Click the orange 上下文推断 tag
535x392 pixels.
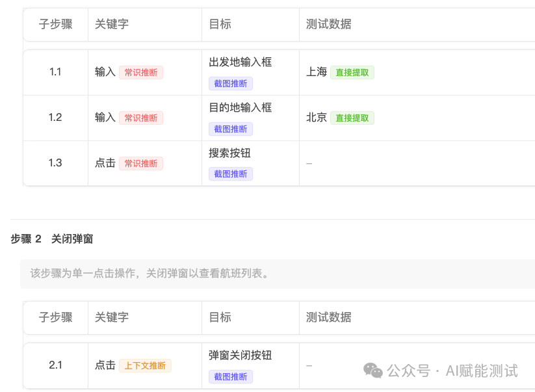(145, 366)
